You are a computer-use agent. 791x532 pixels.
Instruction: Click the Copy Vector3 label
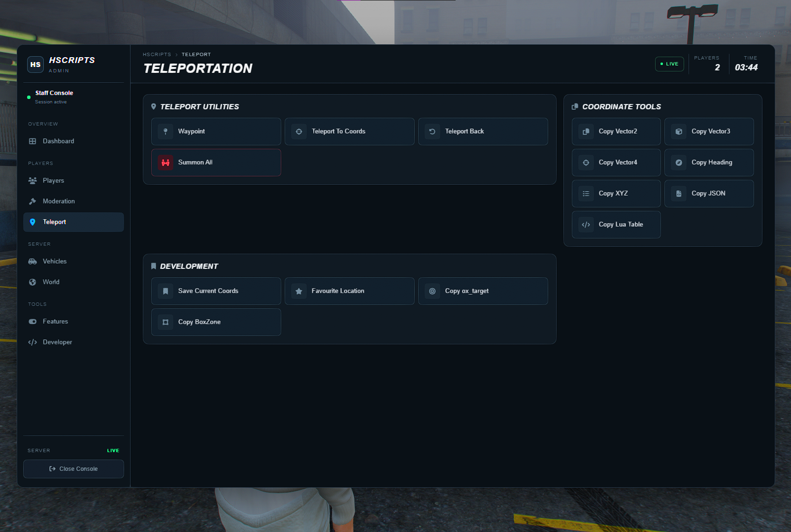(x=711, y=132)
